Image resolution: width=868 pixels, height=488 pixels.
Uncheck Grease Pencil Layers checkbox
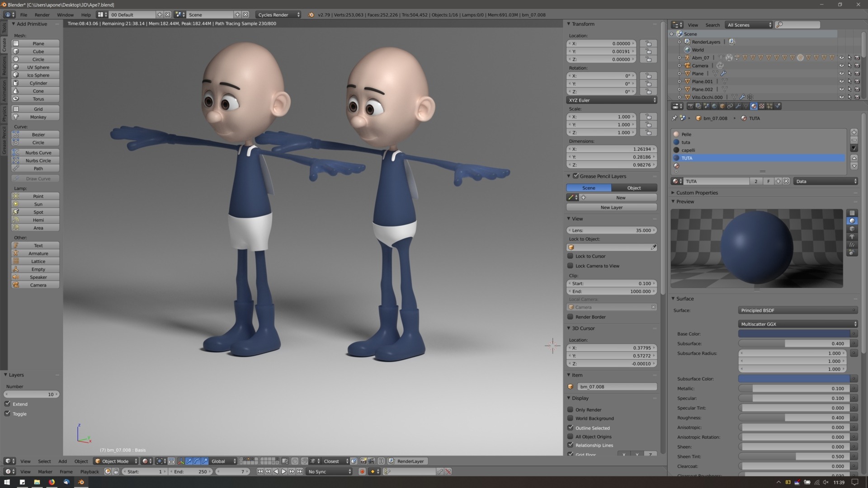[x=576, y=176]
